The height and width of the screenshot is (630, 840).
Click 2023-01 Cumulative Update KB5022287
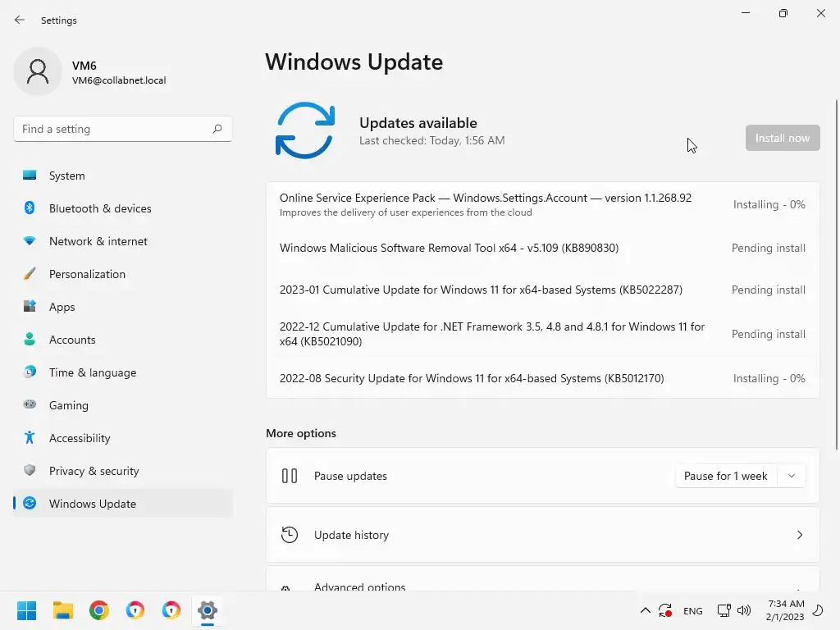(543, 290)
